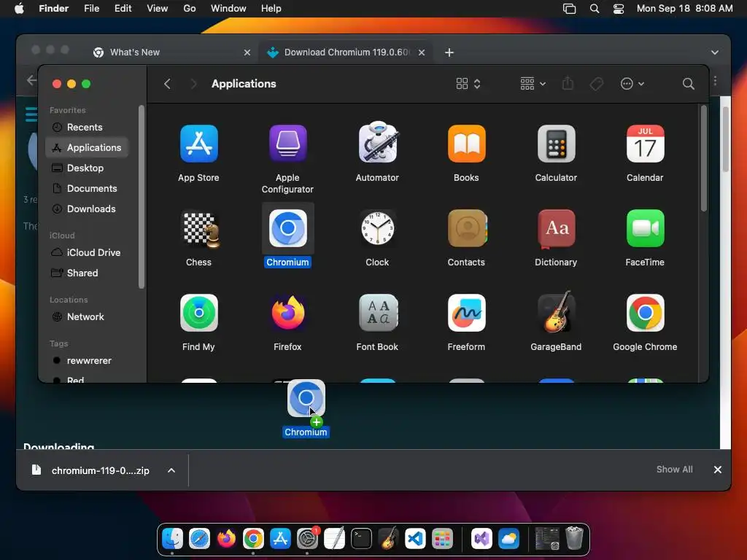
Task: Select the Calendar app icon
Action: [x=645, y=144]
